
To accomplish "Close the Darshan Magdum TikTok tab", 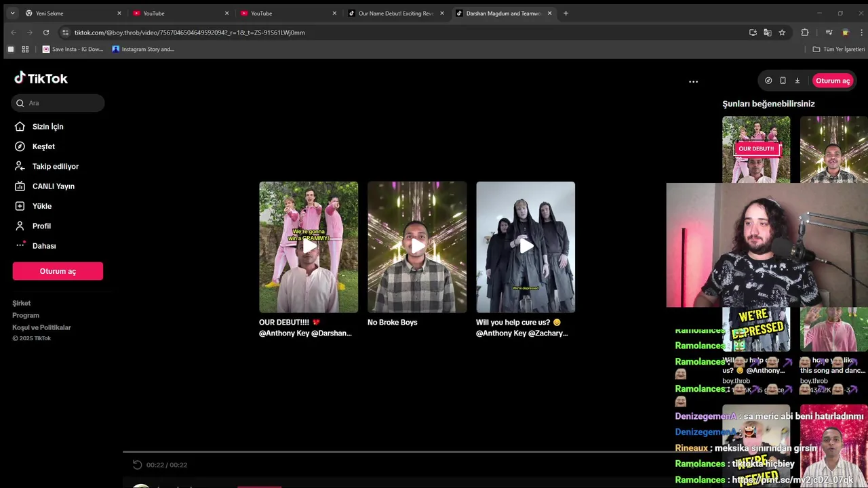I will (549, 13).
